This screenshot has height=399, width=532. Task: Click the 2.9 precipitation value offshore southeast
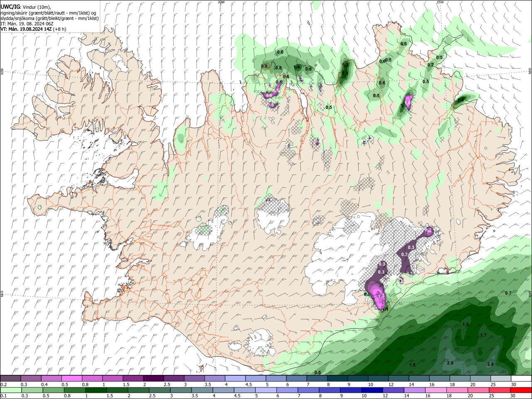450,363
